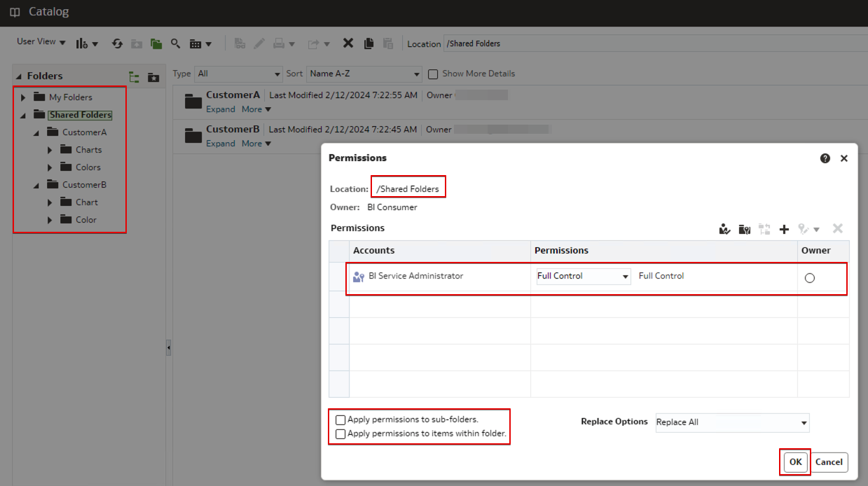
Task: Close the Permissions dialog with X
Action: (844, 158)
